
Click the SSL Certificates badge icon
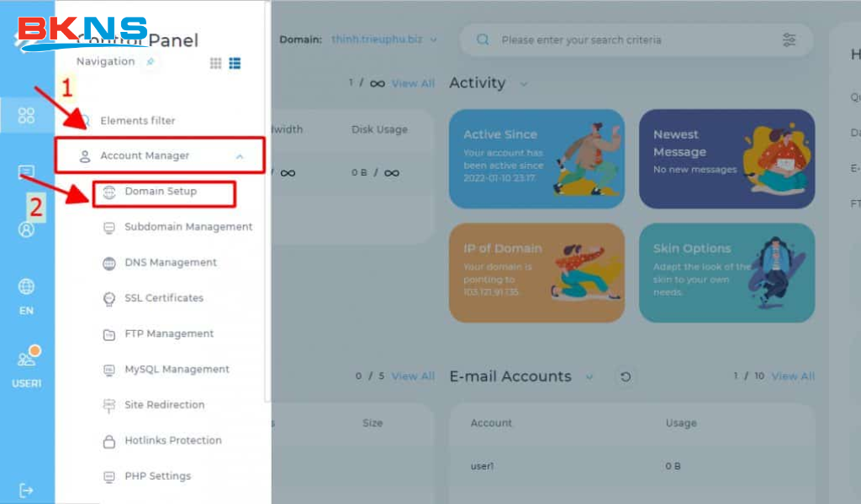pyautogui.click(x=109, y=299)
